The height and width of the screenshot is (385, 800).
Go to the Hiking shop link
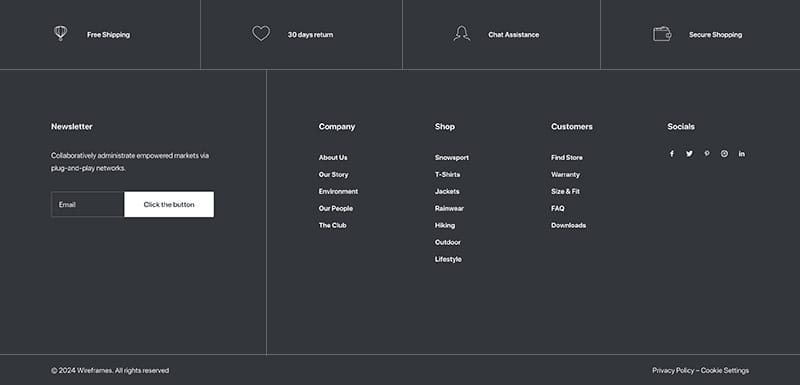click(x=445, y=225)
